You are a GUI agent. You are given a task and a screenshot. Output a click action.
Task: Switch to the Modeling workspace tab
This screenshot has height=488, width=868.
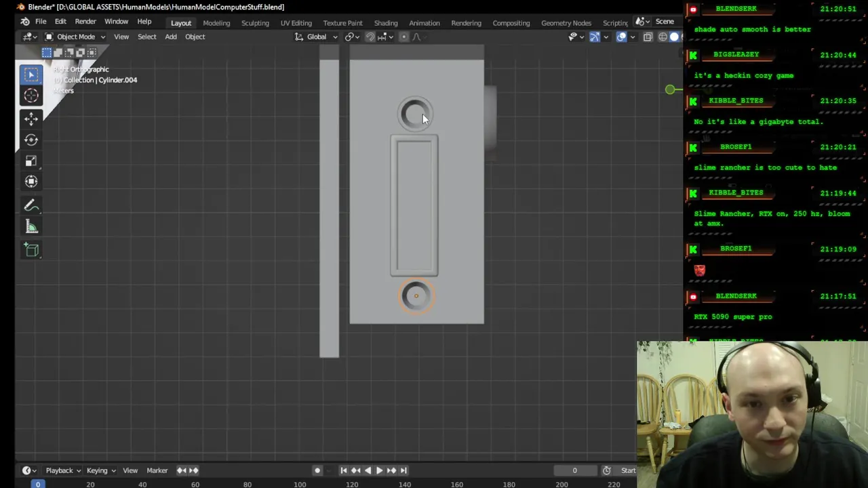pos(216,22)
